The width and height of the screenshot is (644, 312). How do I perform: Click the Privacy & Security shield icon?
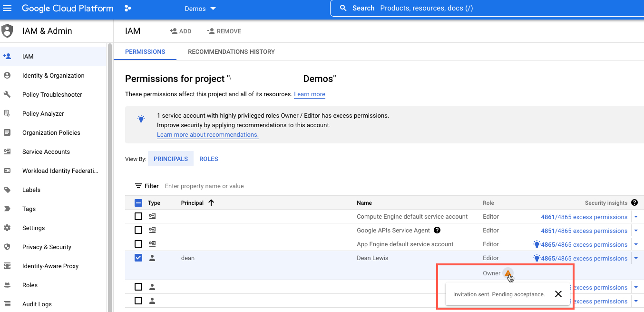[x=7, y=247]
